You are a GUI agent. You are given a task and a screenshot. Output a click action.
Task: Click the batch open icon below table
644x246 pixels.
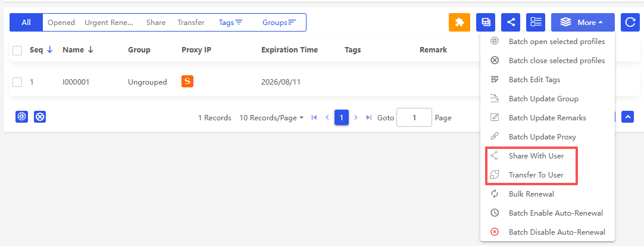(21, 117)
